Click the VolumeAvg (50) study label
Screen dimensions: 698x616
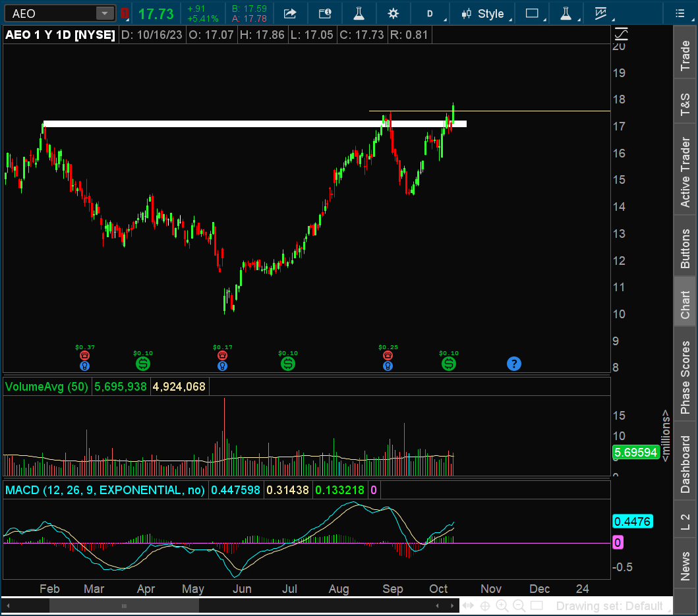click(47, 386)
